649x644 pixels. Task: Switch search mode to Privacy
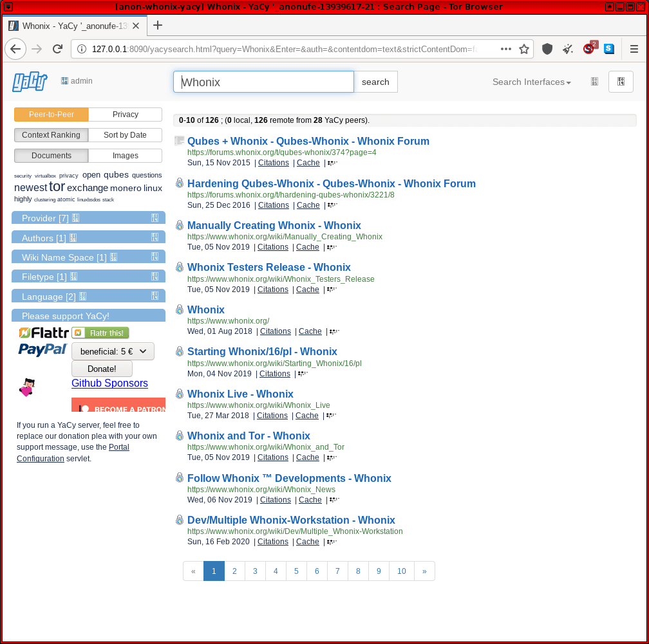125,115
